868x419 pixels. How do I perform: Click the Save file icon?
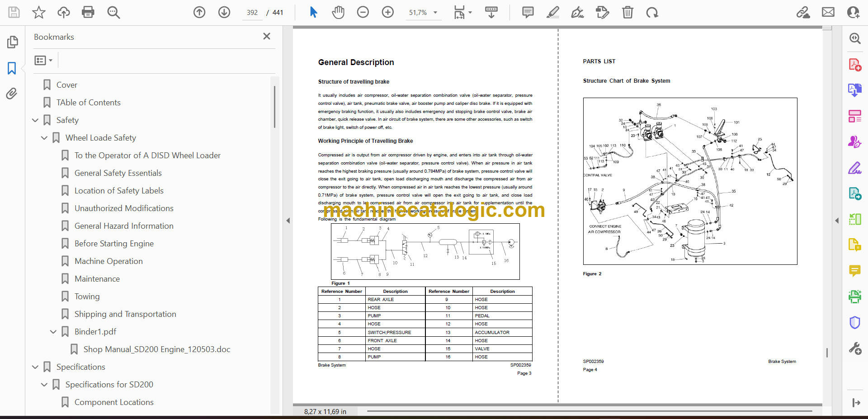click(x=14, y=12)
